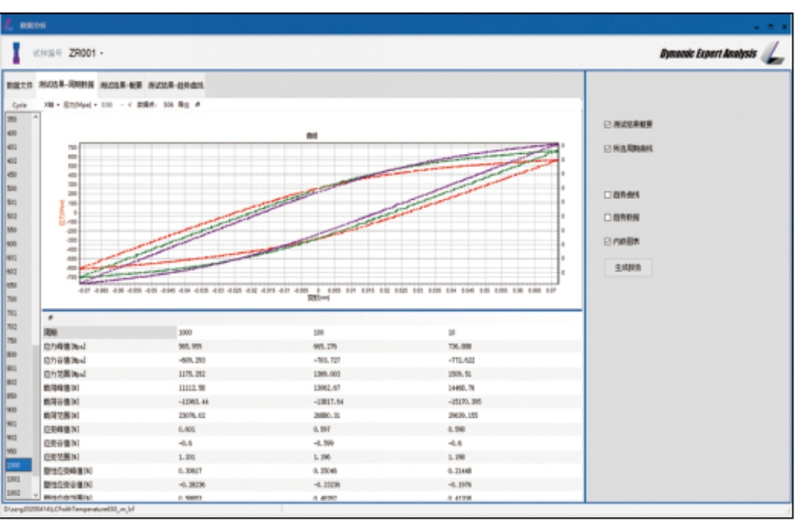795x532 pixels.
Task: Select the 周期 header row in data table
Action: [108, 331]
